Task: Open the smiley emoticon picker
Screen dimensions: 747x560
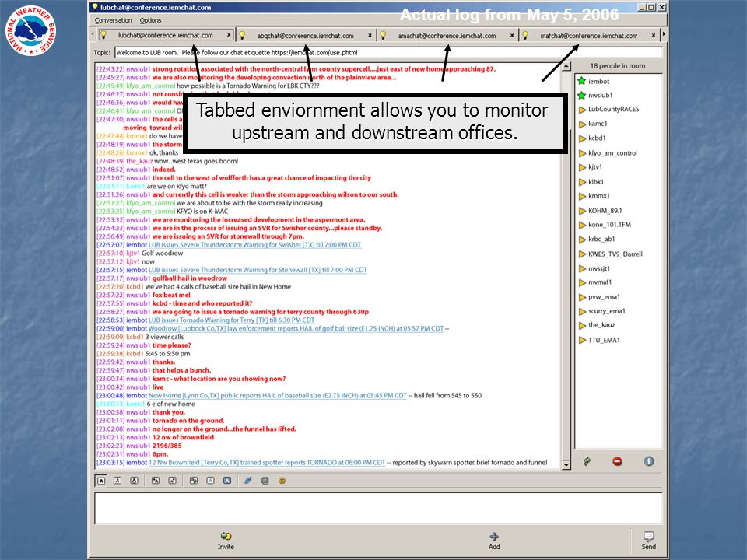Action: click(x=282, y=481)
